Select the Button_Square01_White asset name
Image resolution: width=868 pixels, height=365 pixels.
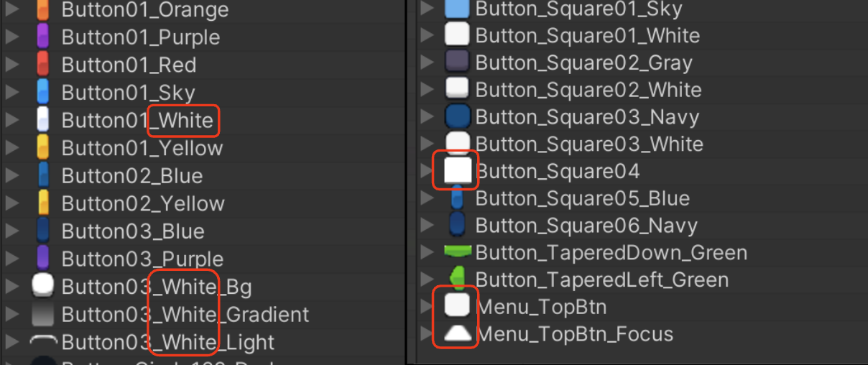click(x=588, y=35)
